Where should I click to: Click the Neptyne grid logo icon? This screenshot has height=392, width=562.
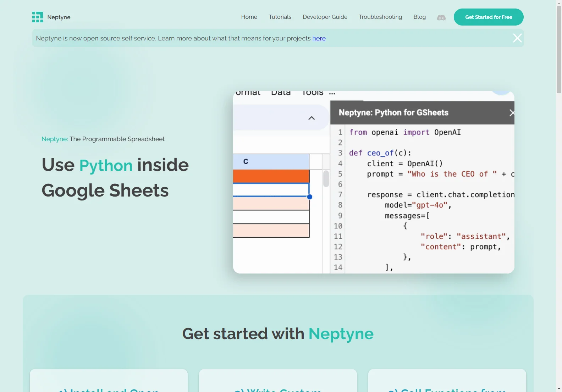click(38, 17)
